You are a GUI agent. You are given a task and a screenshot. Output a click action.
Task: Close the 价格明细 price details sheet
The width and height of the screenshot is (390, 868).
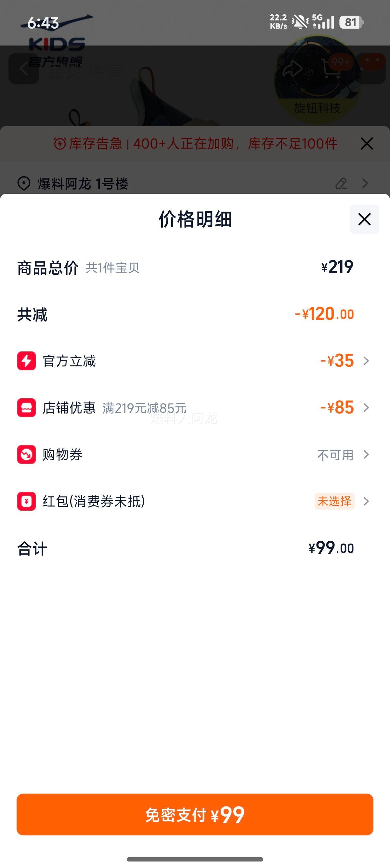tap(364, 219)
